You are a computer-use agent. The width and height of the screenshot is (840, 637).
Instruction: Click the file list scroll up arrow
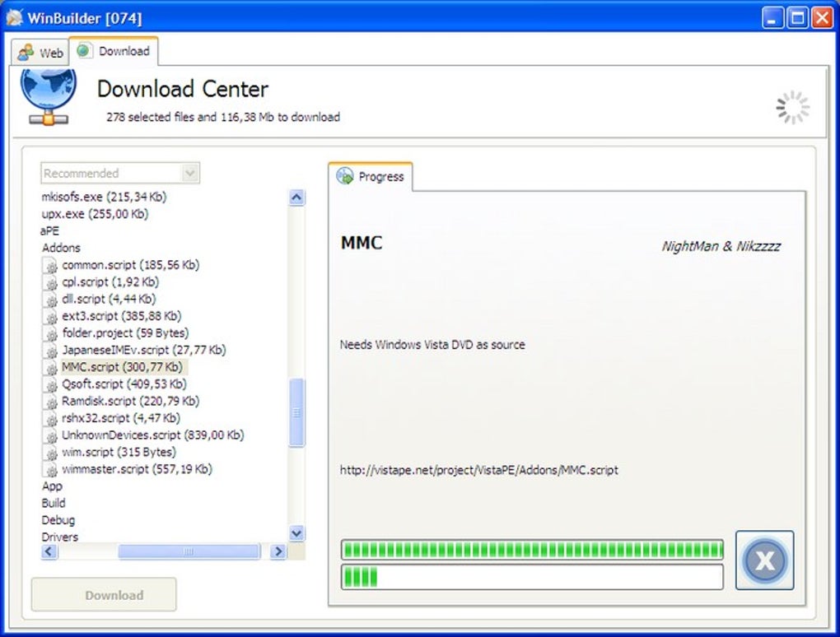pos(296,198)
